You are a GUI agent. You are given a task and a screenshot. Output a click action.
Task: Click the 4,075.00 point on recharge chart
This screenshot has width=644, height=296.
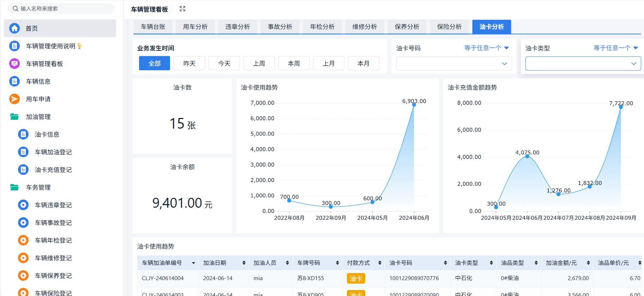[527, 156]
